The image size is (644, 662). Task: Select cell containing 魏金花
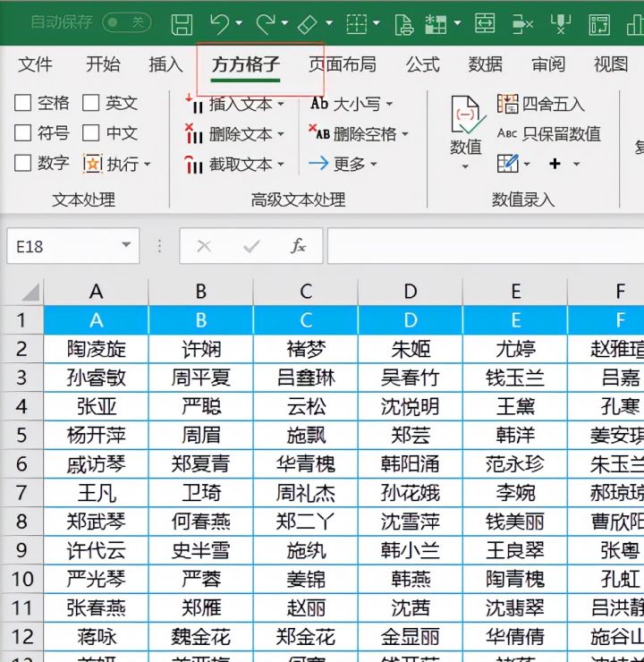(x=201, y=636)
